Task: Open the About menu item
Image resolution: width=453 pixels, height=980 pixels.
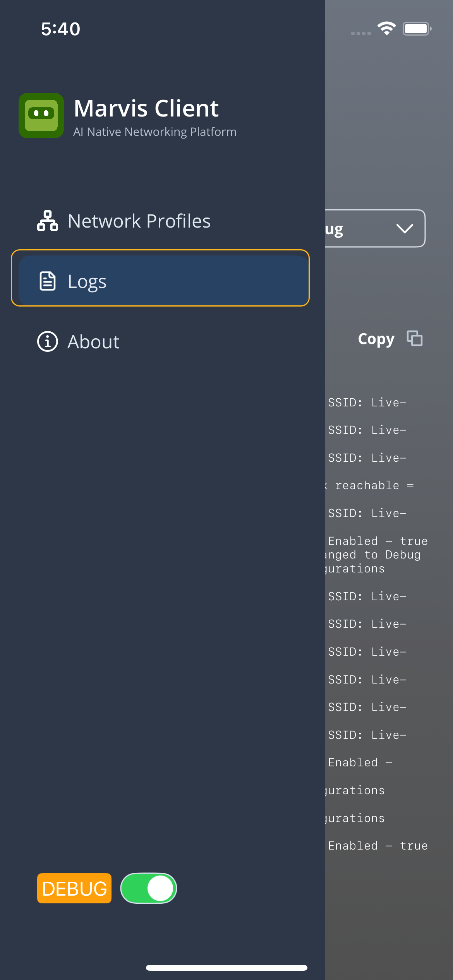Action: click(x=93, y=342)
